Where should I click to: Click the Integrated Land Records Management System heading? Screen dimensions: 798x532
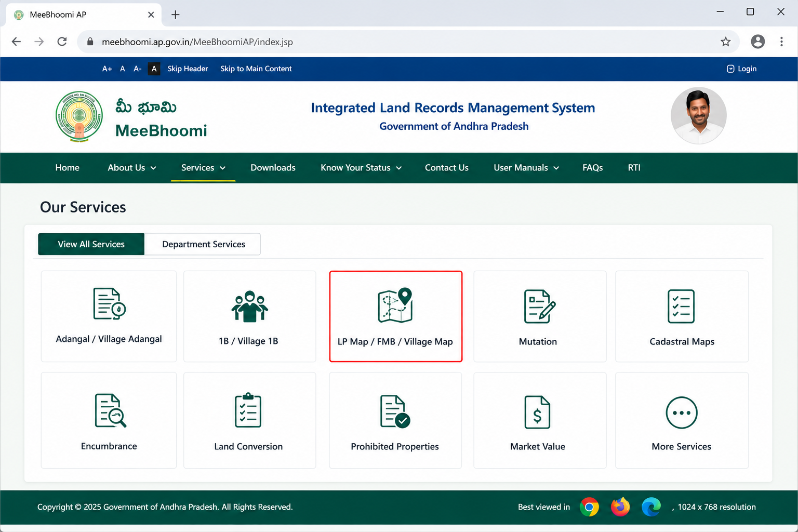453,108
